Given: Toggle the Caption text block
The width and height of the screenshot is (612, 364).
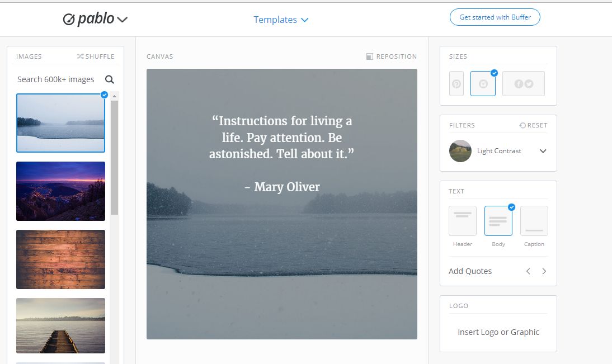Looking at the screenshot, I should (534, 221).
